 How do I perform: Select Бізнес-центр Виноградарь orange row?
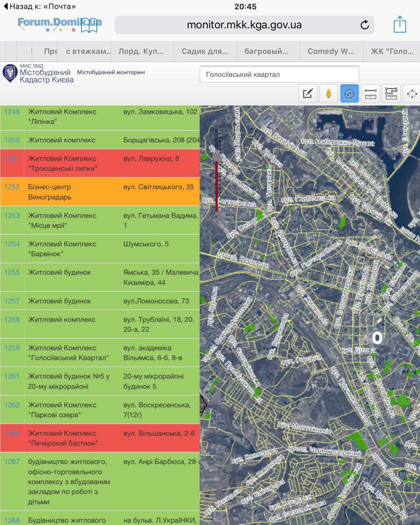coord(100,192)
